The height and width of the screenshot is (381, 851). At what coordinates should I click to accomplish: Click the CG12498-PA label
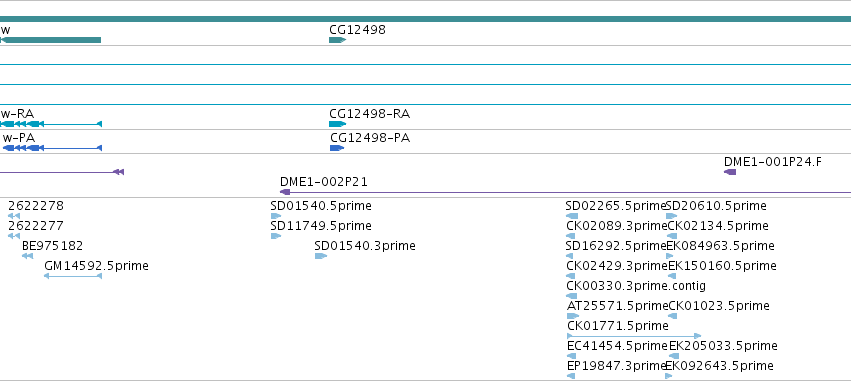pos(370,138)
